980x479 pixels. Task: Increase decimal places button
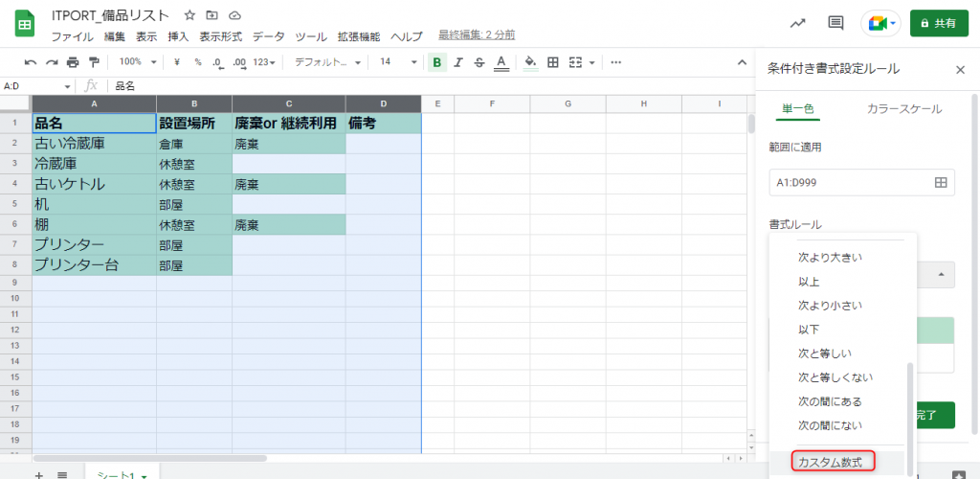coord(238,62)
